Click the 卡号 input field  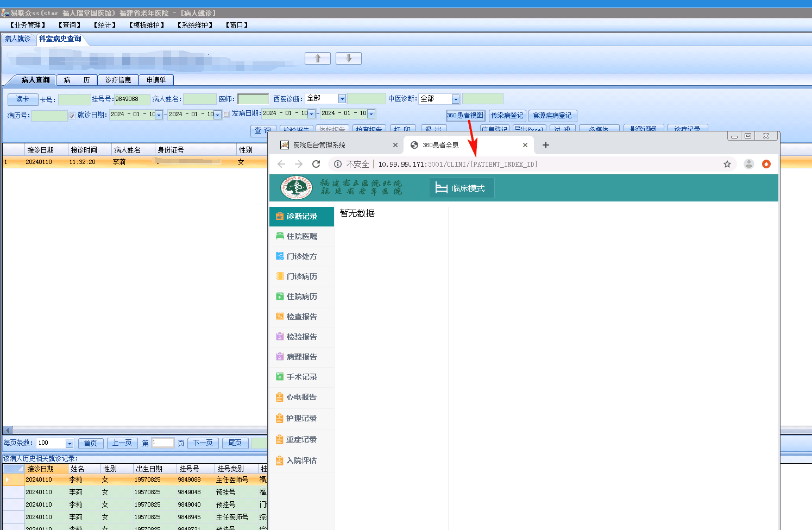[x=74, y=99]
